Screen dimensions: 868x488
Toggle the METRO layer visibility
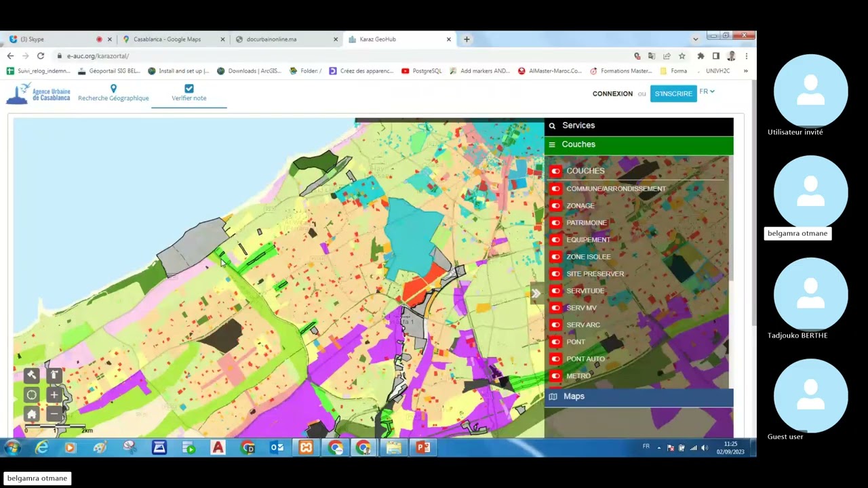point(556,375)
